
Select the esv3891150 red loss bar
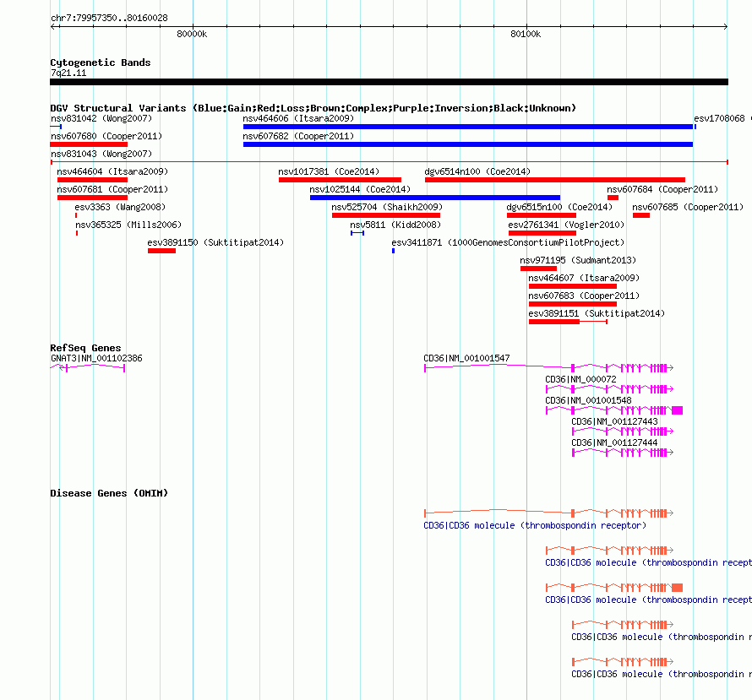161,251
